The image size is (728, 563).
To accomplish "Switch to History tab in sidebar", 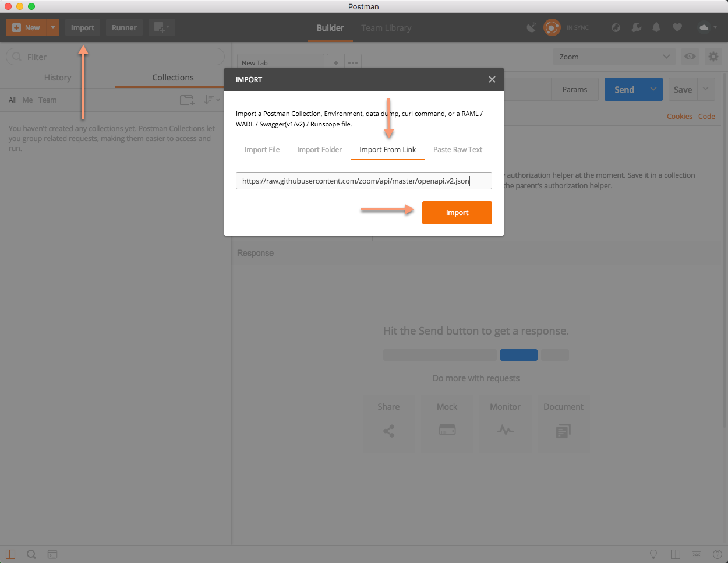I will (x=58, y=78).
